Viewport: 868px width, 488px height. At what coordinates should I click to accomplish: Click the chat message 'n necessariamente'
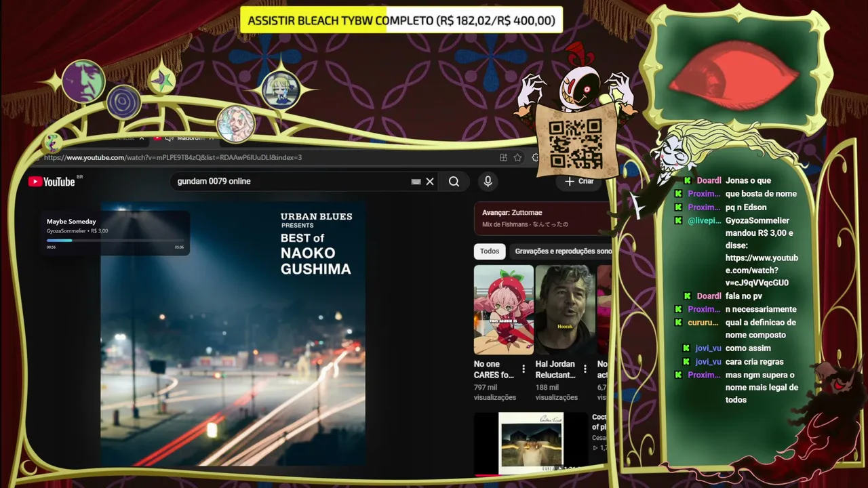[x=761, y=309]
